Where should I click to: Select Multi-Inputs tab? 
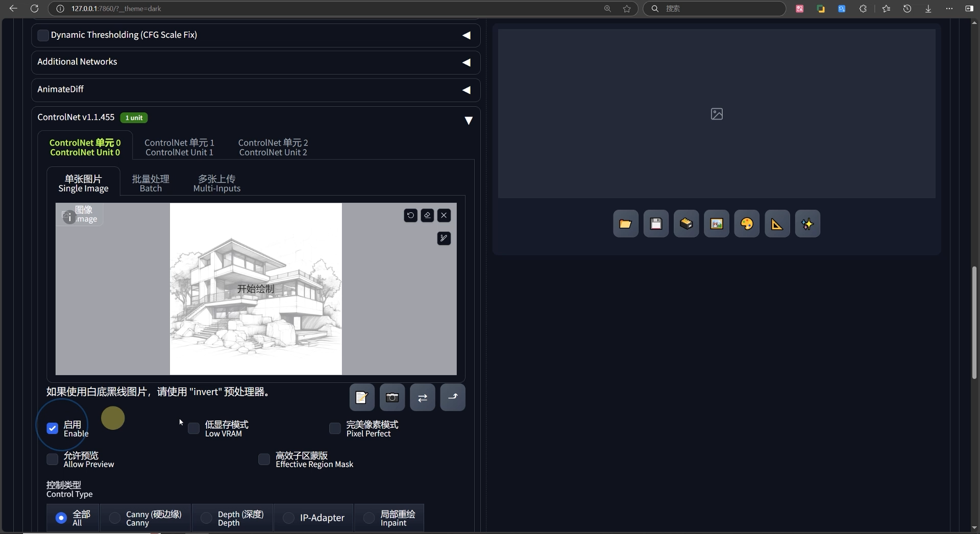coord(217,183)
